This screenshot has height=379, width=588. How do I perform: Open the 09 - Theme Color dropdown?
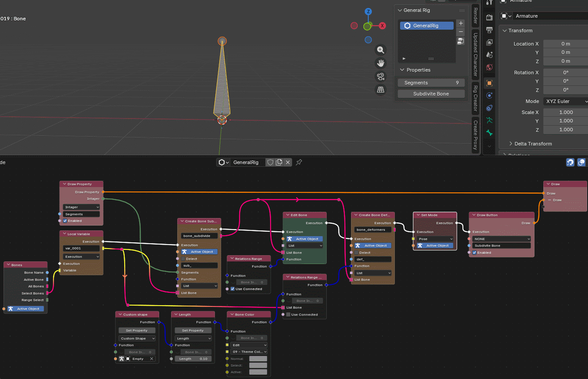pyautogui.click(x=249, y=352)
